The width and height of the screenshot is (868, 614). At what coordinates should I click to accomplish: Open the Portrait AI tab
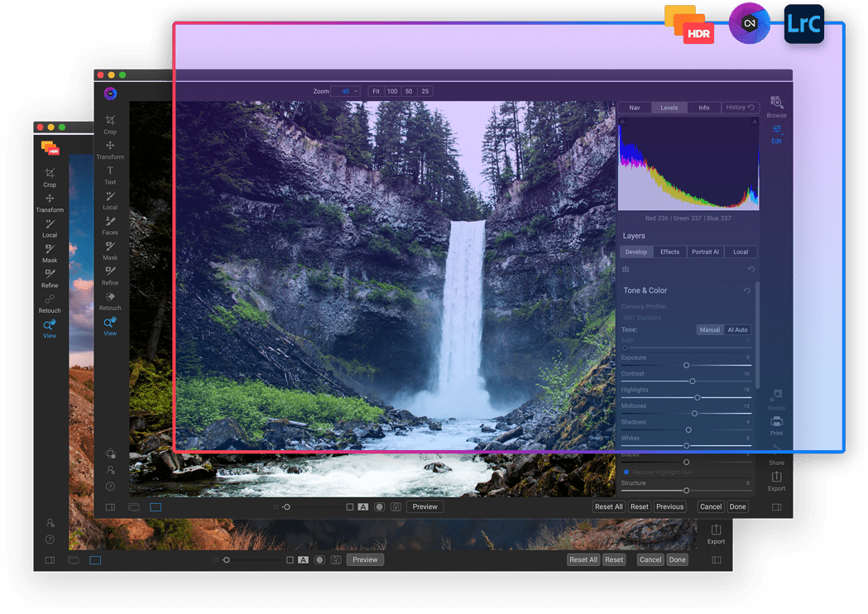(705, 252)
